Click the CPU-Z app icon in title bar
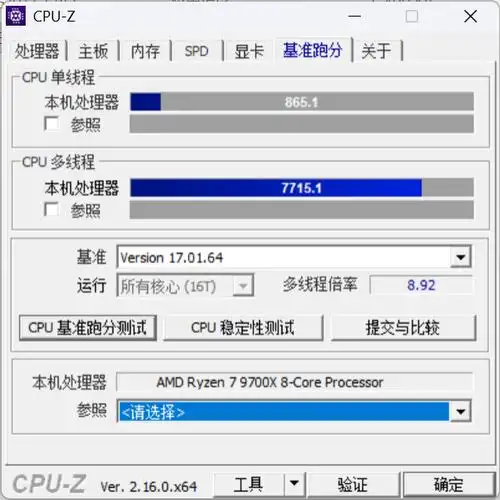Screen dimensions: 500x500 (15, 16)
